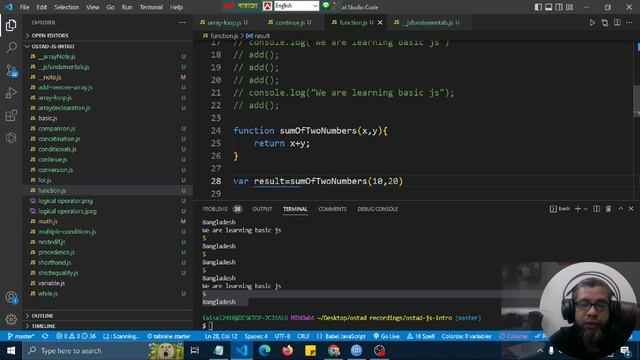Switch to the array-loop.js tab
Image resolution: width=640 pixels, height=360 pixels.
coord(224,22)
